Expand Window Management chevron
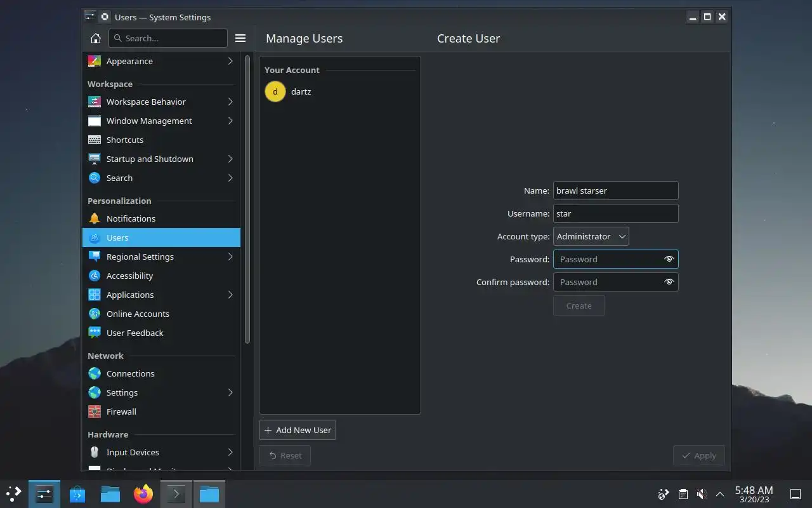The image size is (812, 508). pos(230,121)
